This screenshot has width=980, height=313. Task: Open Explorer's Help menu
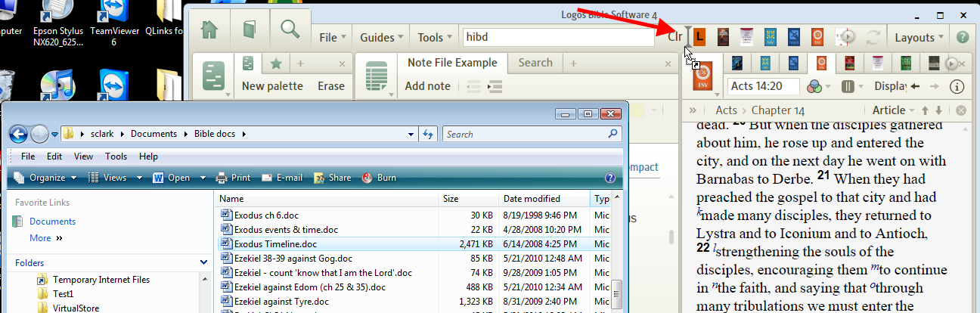(149, 156)
